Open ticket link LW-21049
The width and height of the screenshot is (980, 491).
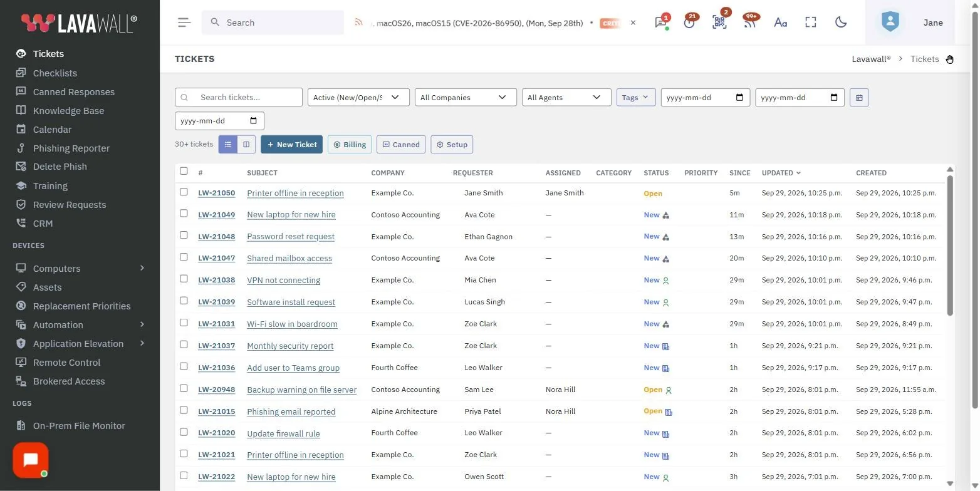[216, 215]
